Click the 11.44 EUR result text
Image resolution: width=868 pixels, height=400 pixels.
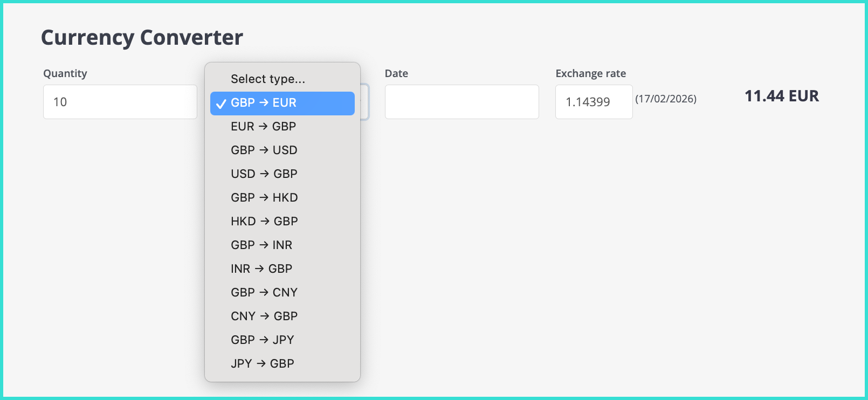pos(781,96)
